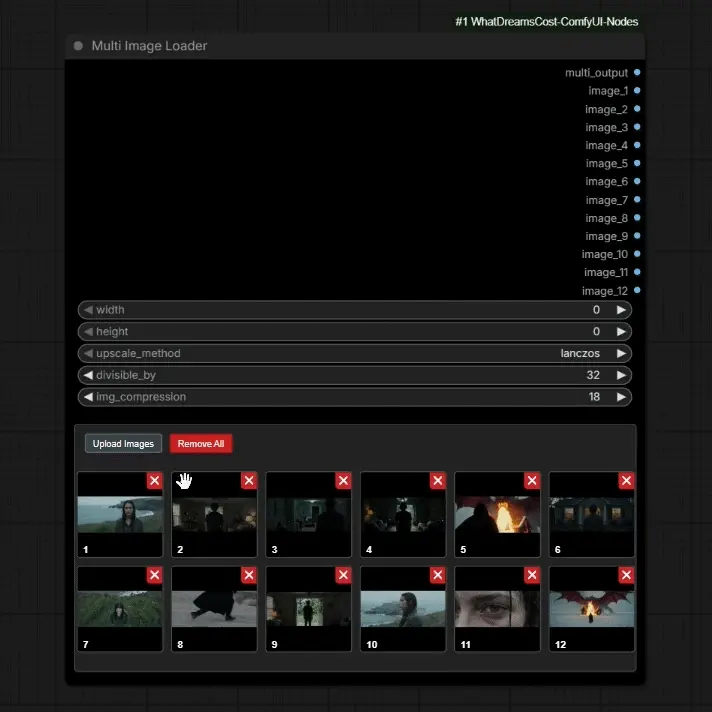Remove thumbnail 9 with its red X
The width and height of the screenshot is (712, 712).
343,575
